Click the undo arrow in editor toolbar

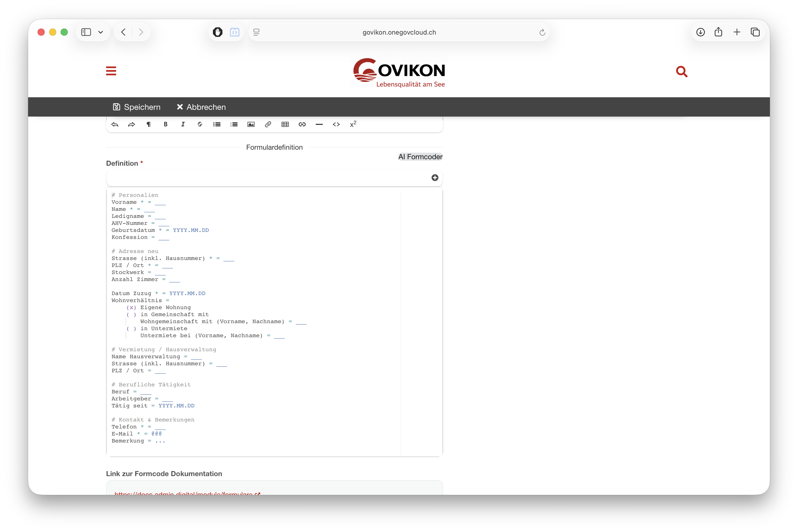[115, 125]
